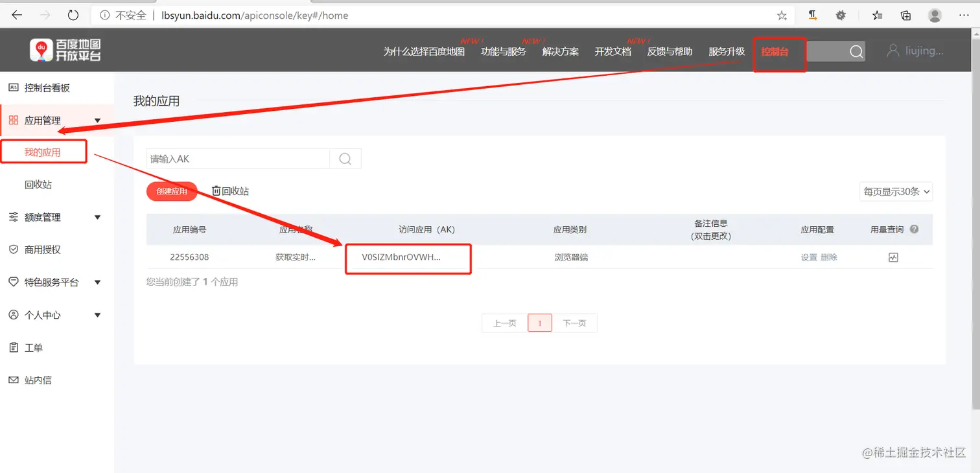Open the browser collections icon
980x473 pixels.
pyautogui.click(x=905, y=15)
